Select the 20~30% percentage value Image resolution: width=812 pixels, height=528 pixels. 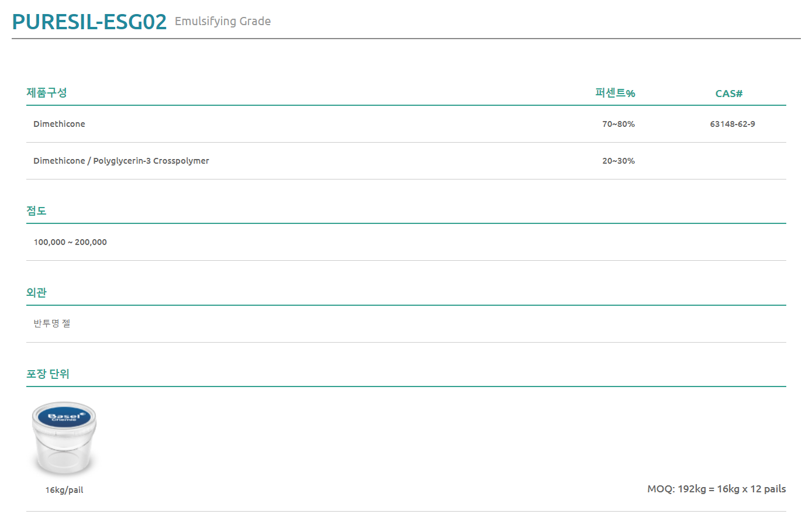pyautogui.click(x=618, y=161)
